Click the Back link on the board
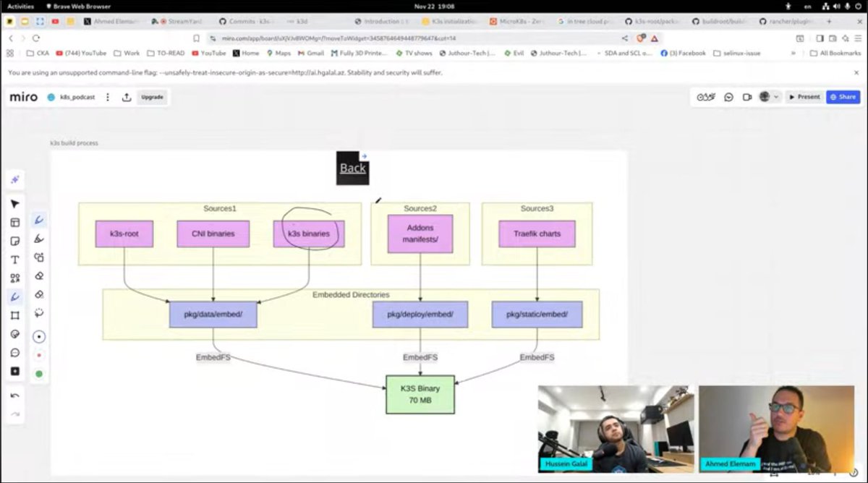 (353, 168)
